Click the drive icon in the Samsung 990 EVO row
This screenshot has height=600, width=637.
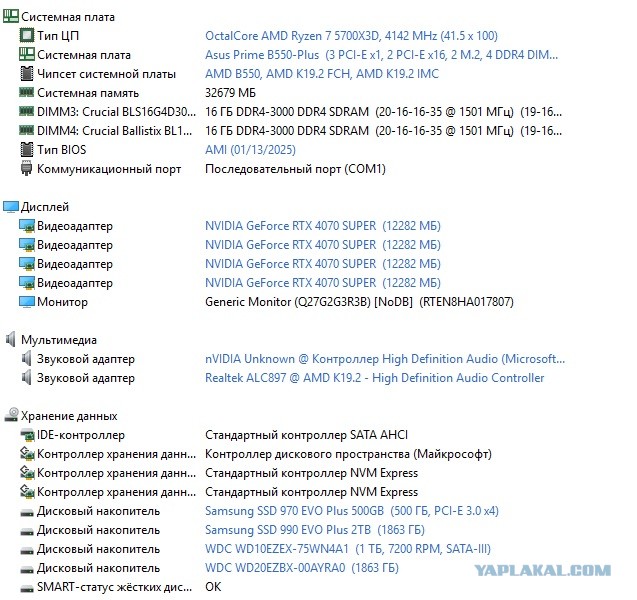click(27, 532)
